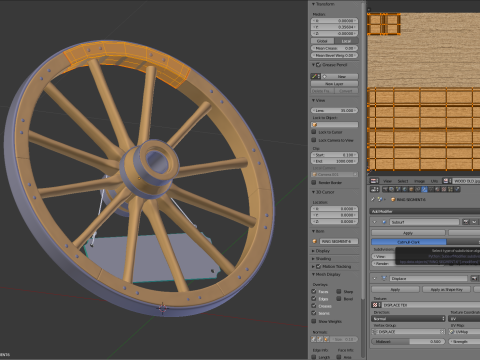The height and width of the screenshot is (360, 480).
Task: Expand the Shading panel
Action: click(x=313, y=259)
